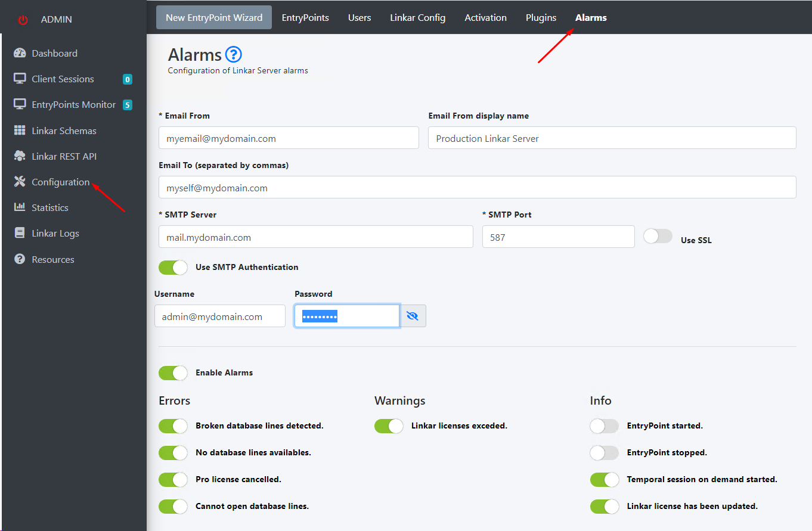Disable Use SMTP Authentication switch
The image size is (812, 531).
173,267
